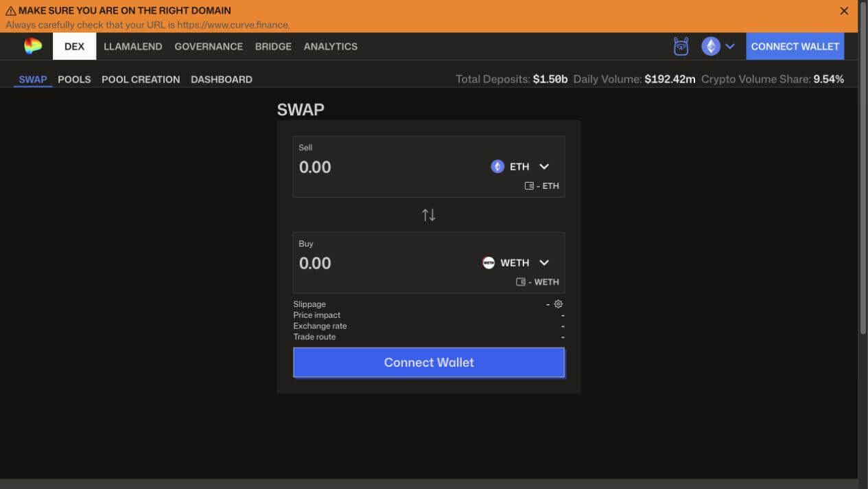Viewport: 868px width, 489px height.
Task: Click the wallet balance icon beside '- WETH'
Action: click(521, 282)
